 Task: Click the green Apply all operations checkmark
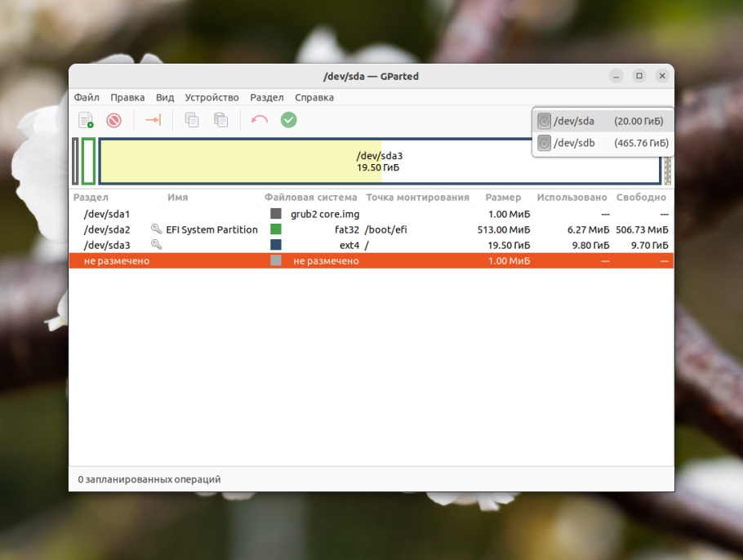coord(288,120)
